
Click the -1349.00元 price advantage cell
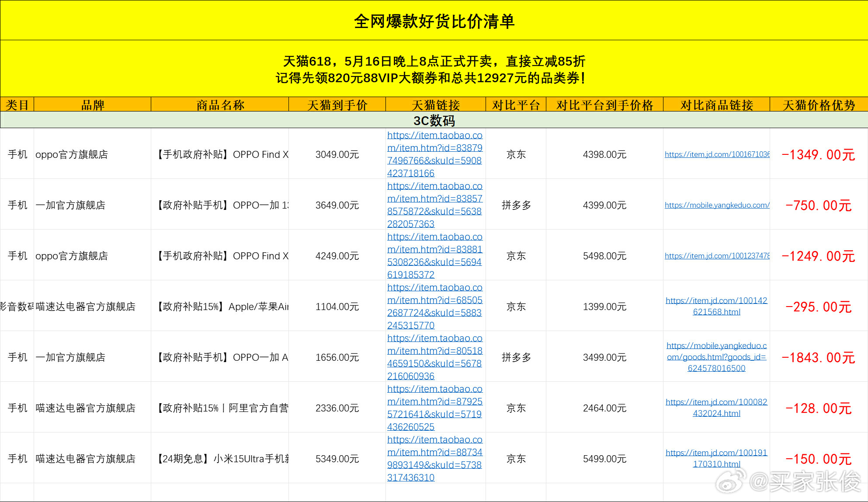coord(818,154)
